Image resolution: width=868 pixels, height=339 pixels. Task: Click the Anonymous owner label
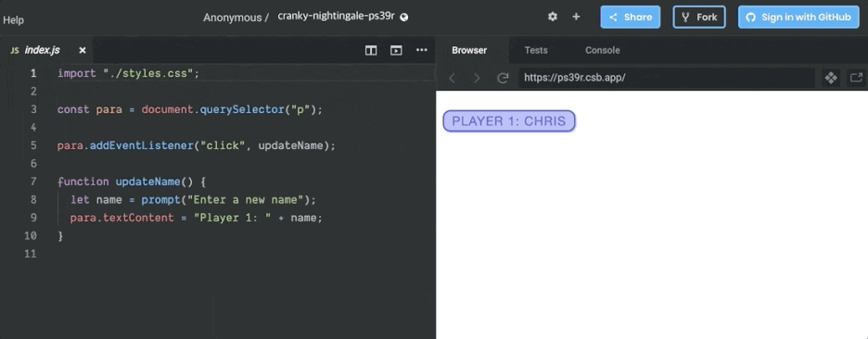(x=232, y=18)
